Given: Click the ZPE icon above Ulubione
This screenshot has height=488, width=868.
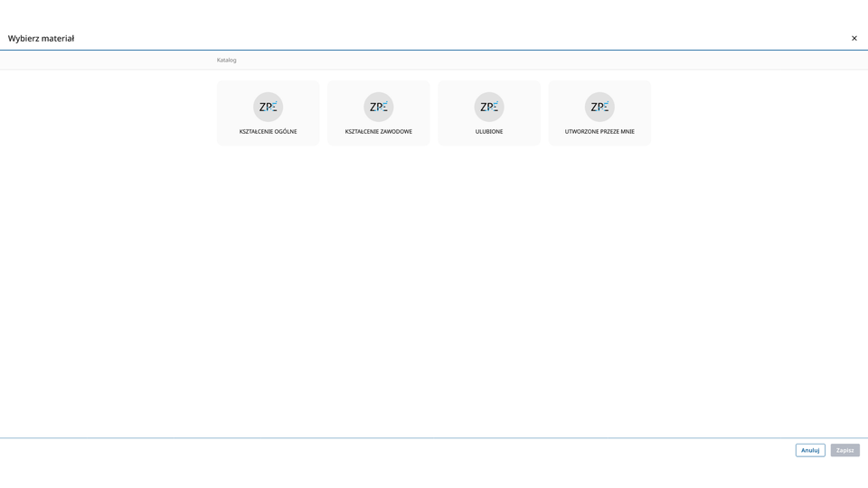Looking at the screenshot, I should click(489, 107).
